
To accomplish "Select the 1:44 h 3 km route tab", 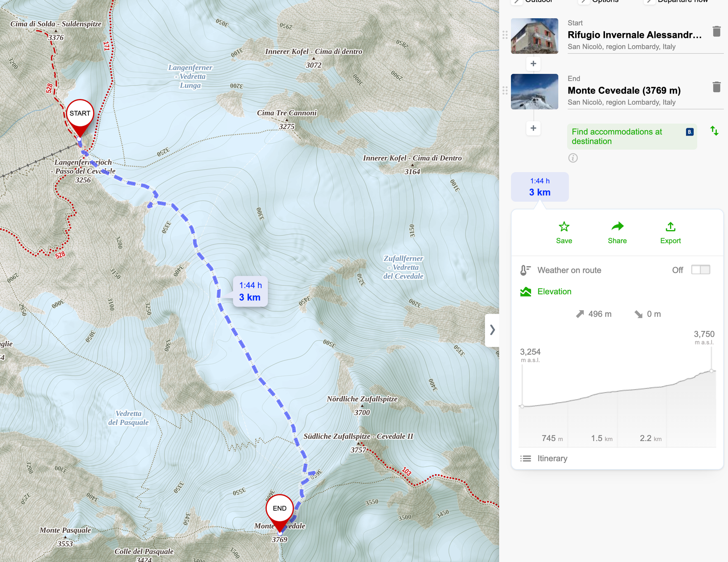I will click(539, 187).
